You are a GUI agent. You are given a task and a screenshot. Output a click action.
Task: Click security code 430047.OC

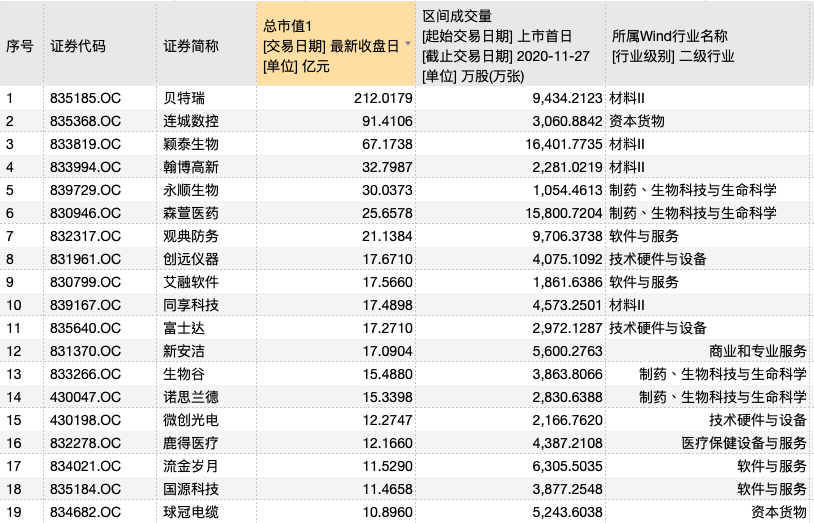click(85, 397)
